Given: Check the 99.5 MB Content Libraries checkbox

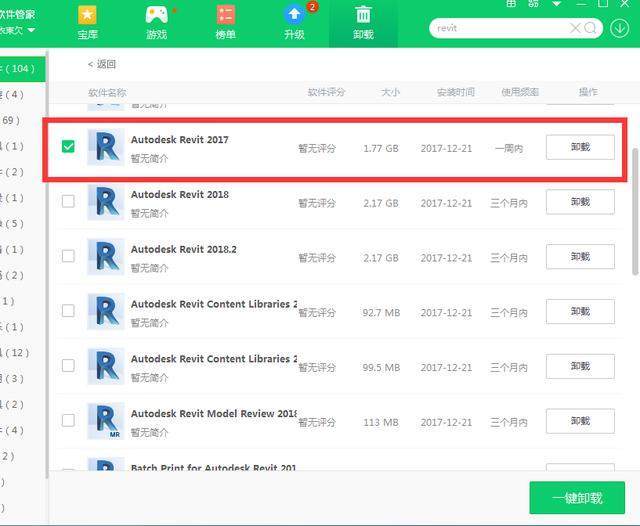Looking at the screenshot, I should tap(68, 366).
